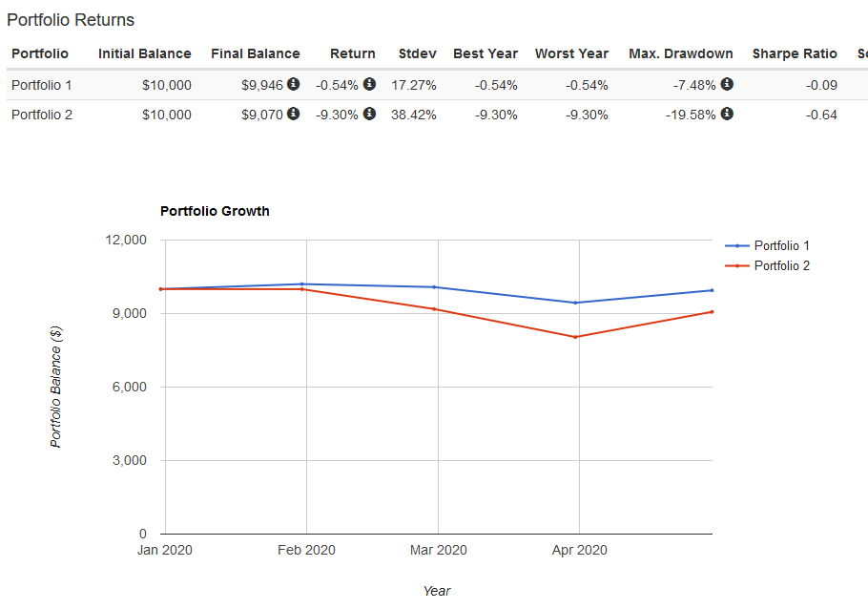This screenshot has height=609, width=868.
Task: Click info icon beside $9,070 final balance
Action: (294, 115)
